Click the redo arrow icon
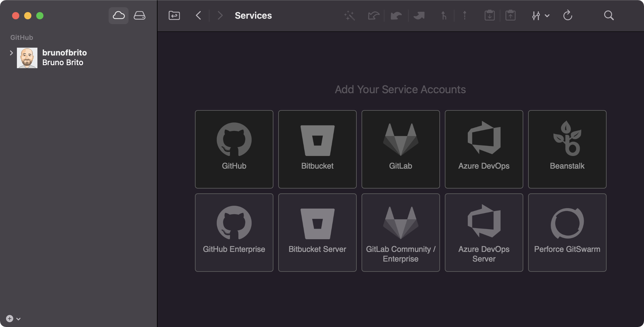This screenshot has height=327, width=644. pyautogui.click(x=396, y=16)
